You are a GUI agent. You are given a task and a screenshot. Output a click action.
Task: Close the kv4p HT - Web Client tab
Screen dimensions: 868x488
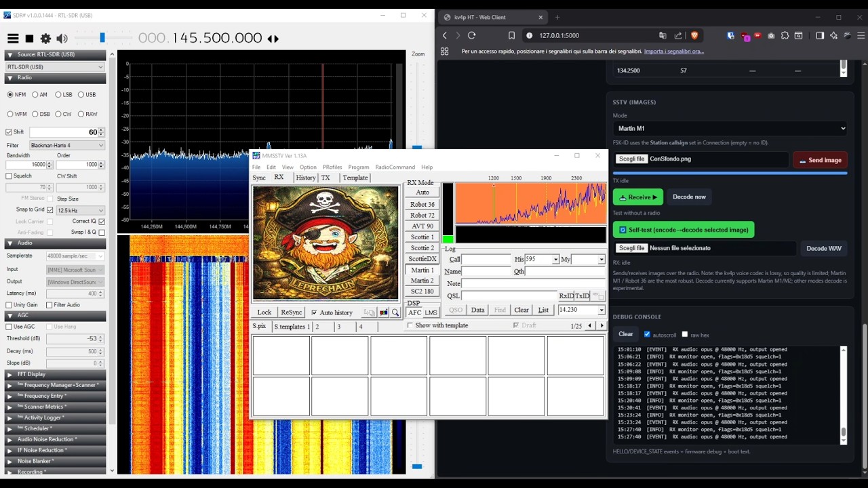coord(541,17)
